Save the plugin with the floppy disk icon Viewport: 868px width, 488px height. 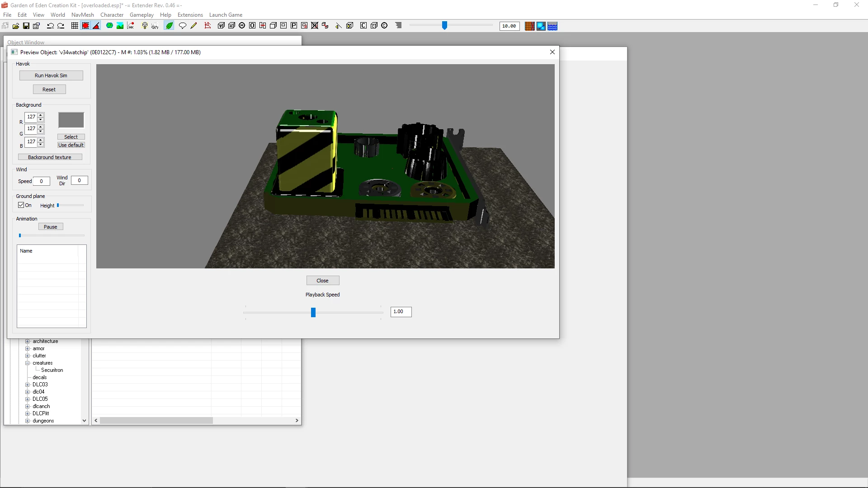26,26
